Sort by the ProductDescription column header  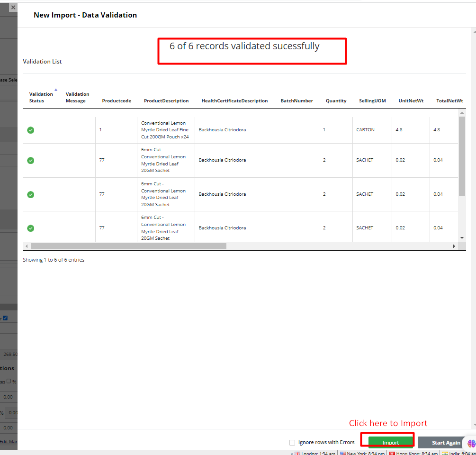[x=166, y=100]
